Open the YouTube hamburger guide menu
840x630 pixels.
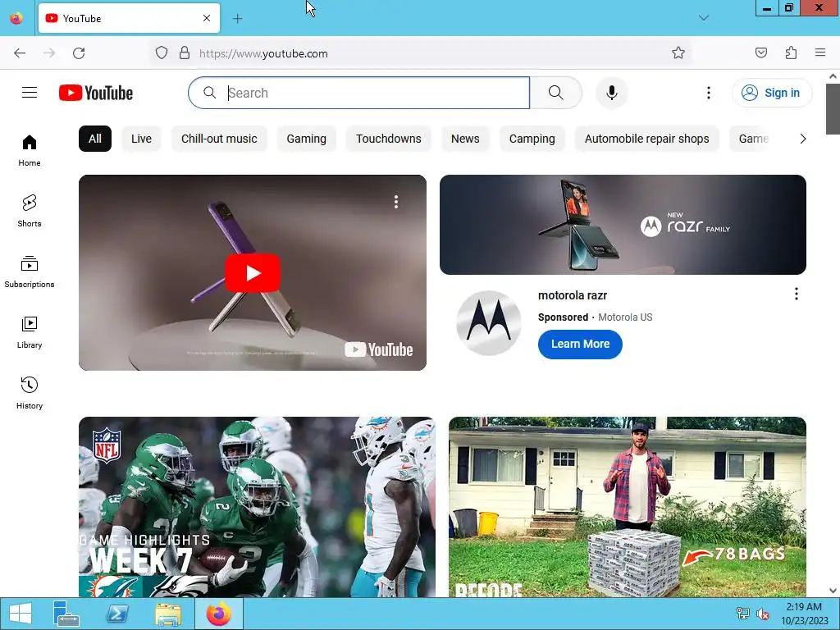pyautogui.click(x=30, y=93)
